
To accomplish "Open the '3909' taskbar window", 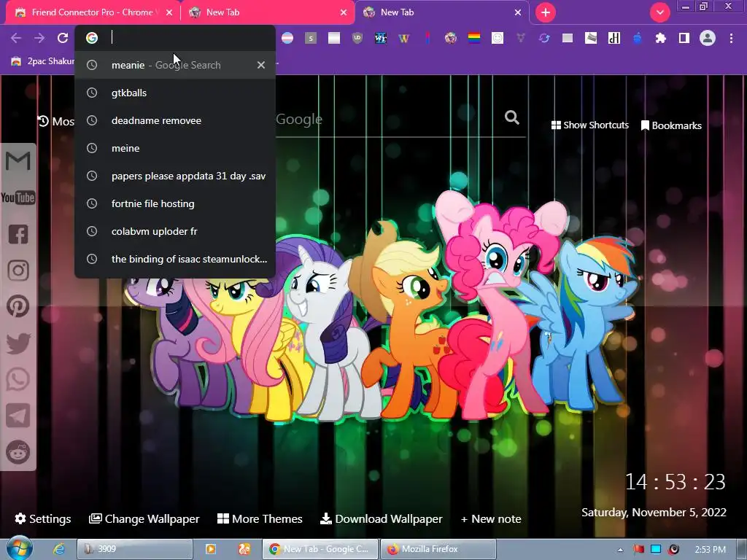I will [x=135, y=549].
